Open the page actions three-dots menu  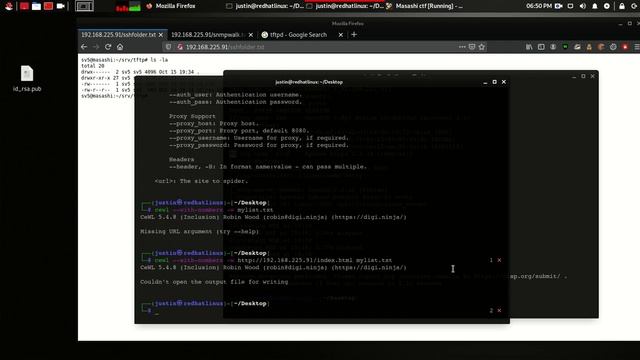[462, 47]
